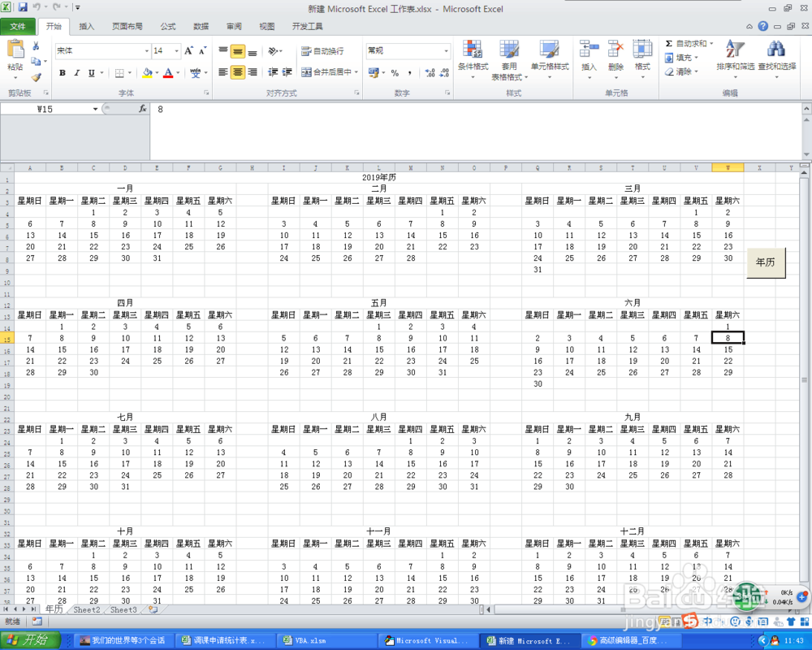Switch to Insert (插入) ribbon tab
The width and height of the screenshot is (812, 650).
87,26
